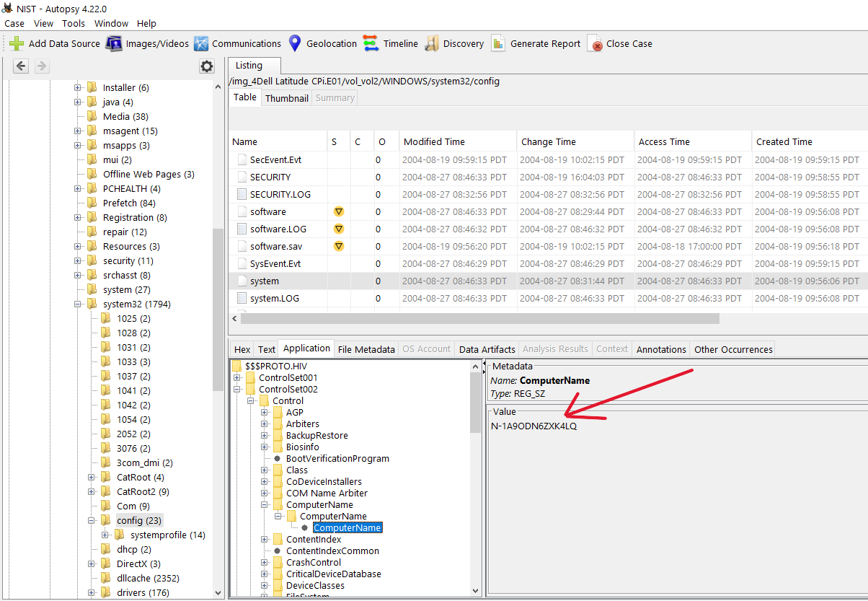Open Images/Videos gallery icon
This screenshot has height=601, width=868.
point(114,43)
